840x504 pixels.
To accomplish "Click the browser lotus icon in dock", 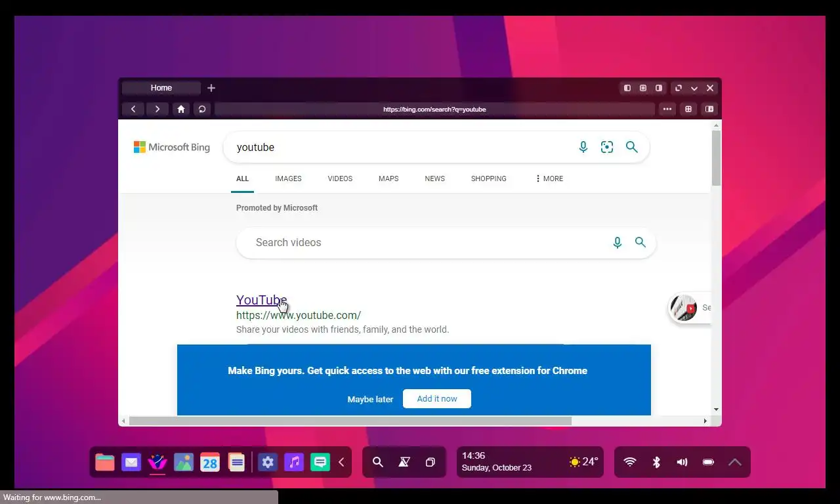I will 157,463.
